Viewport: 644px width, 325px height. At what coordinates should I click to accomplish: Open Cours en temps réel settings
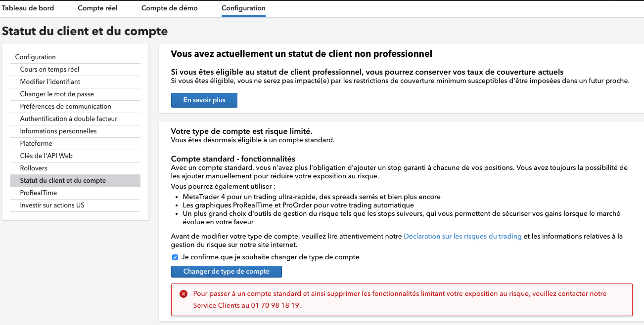49,70
